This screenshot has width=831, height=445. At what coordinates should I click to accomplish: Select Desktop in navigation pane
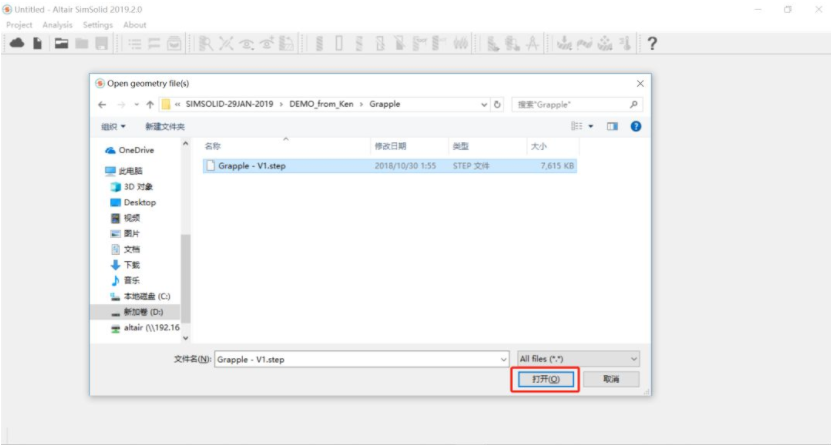click(x=139, y=202)
